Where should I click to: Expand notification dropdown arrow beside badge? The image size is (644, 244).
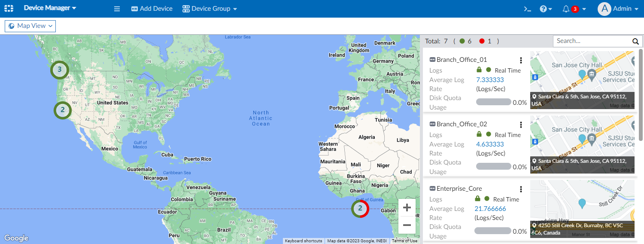584,9
